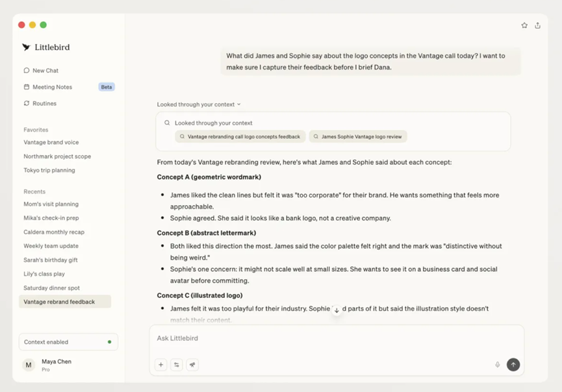Screen dimensions: 562x392
Task: Click the 'Vantage rebranding call logo concepts feedback' chip
Action: coord(240,136)
